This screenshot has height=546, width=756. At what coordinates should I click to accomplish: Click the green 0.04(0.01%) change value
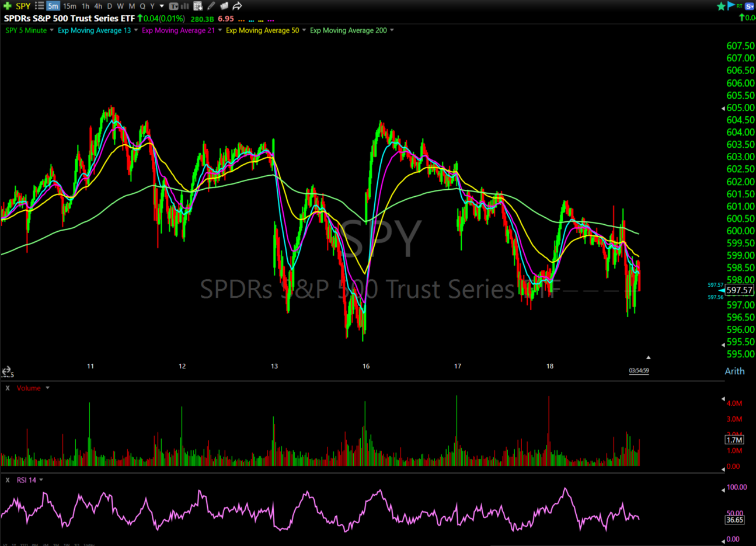(x=161, y=19)
